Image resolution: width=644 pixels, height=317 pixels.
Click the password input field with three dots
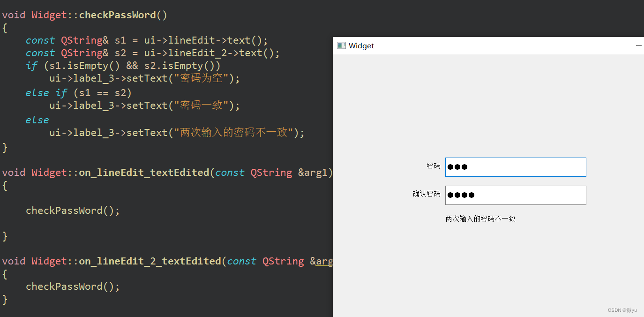tap(516, 167)
